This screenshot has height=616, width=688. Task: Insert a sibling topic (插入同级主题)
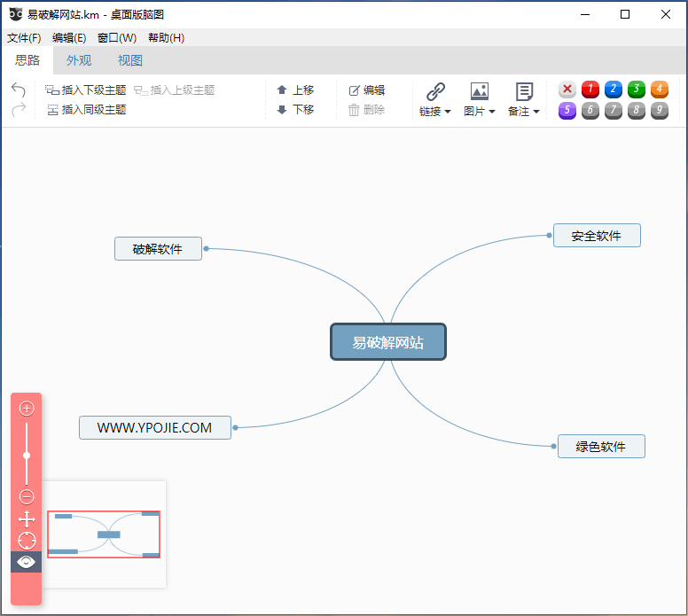86,109
